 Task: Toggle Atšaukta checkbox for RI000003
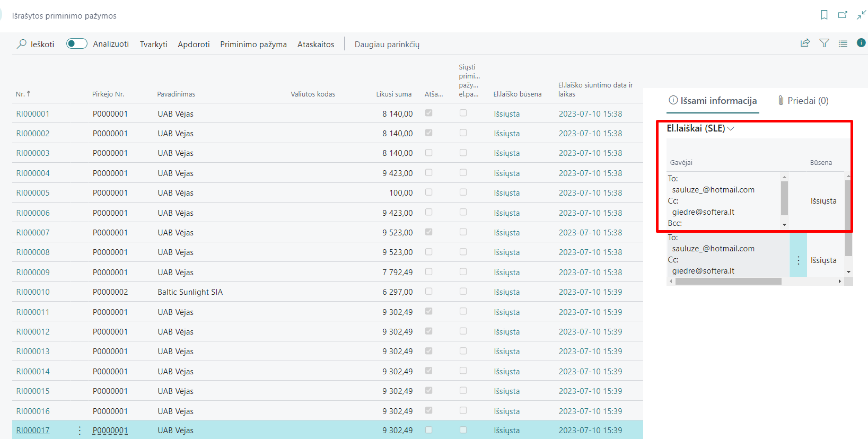428,153
